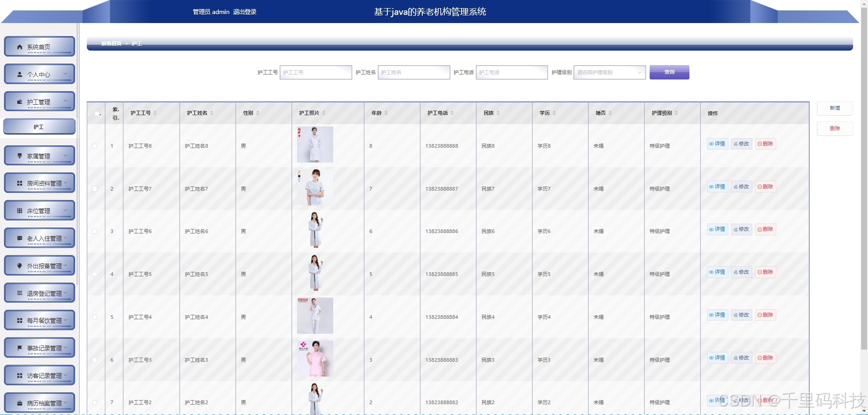Click 删除 in the 护工工号6 row
This screenshot has width=868, height=415.
(x=765, y=229)
